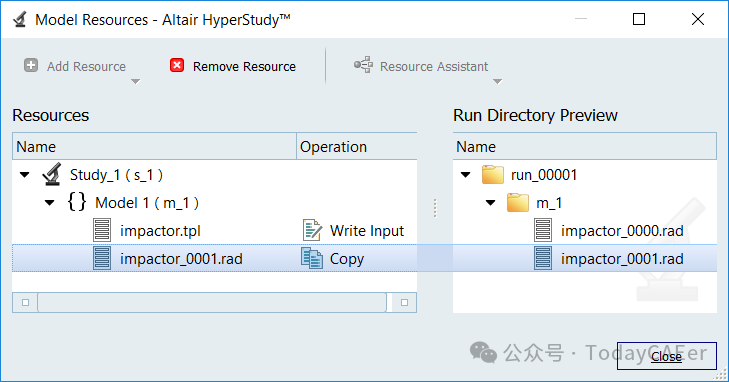Click the horizontal scrollbar left arrow

click(26, 303)
